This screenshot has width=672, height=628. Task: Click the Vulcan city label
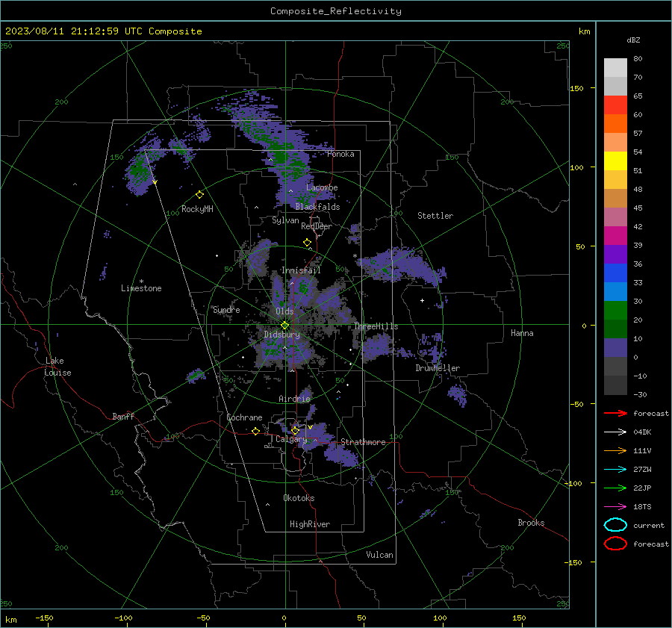(x=379, y=555)
